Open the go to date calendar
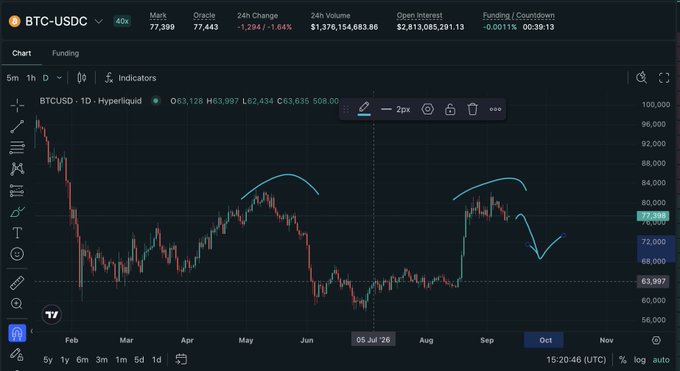The width and height of the screenshot is (680, 371). pyautogui.click(x=181, y=359)
